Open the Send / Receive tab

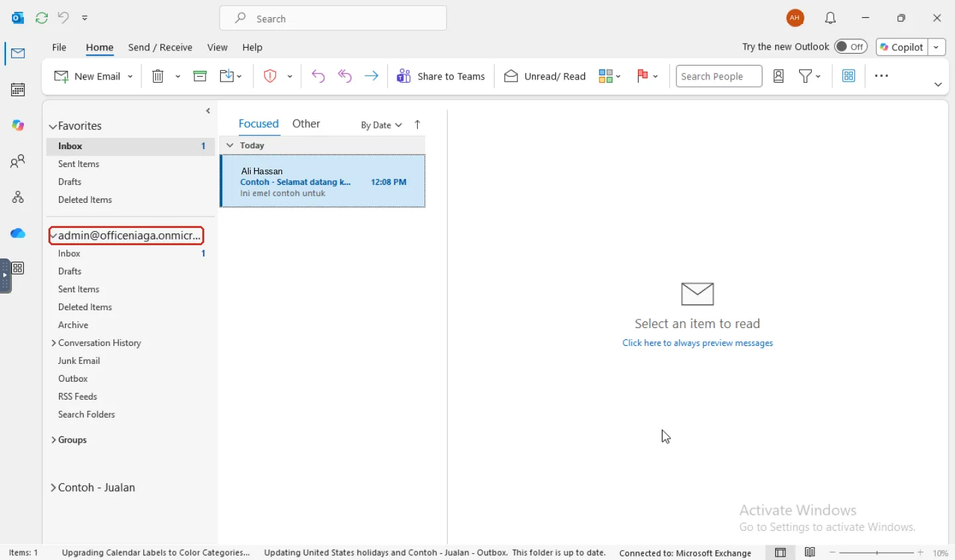(x=160, y=48)
